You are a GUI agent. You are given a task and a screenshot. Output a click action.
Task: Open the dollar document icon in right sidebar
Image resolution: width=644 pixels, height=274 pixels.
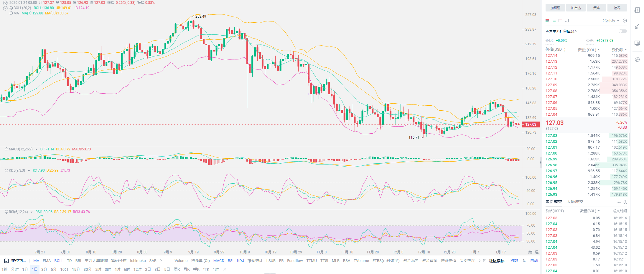point(637,10)
